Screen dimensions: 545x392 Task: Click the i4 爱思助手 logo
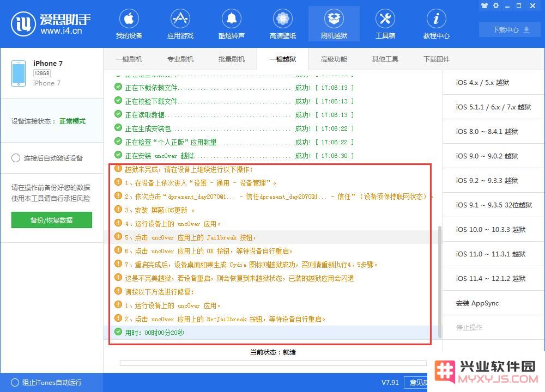[x=51, y=23]
